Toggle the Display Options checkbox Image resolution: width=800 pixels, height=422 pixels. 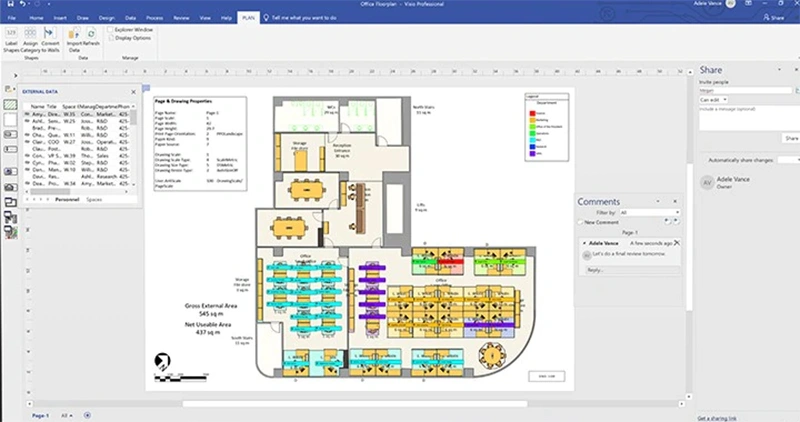[x=112, y=38]
